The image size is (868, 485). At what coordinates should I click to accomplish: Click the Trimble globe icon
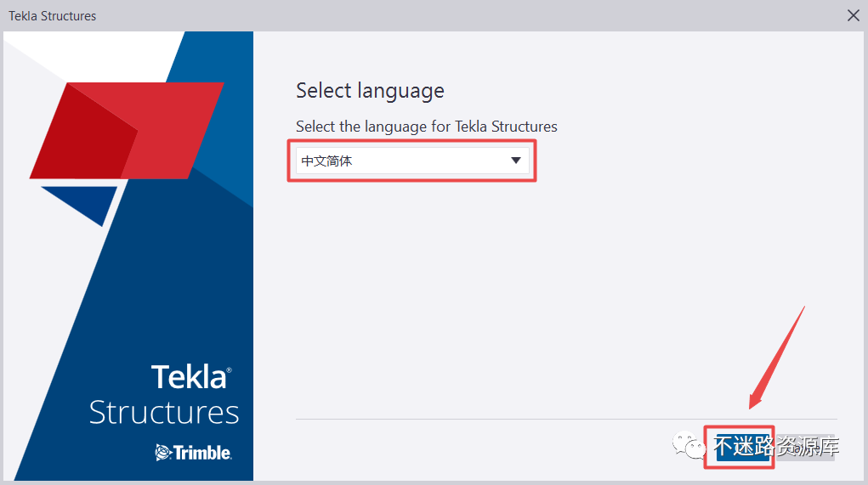(x=163, y=453)
